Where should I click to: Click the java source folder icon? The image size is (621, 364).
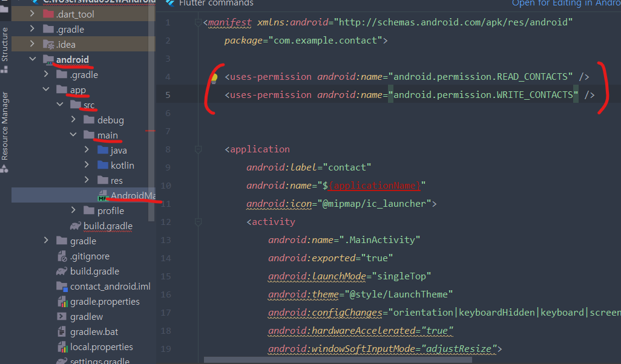point(103,149)
